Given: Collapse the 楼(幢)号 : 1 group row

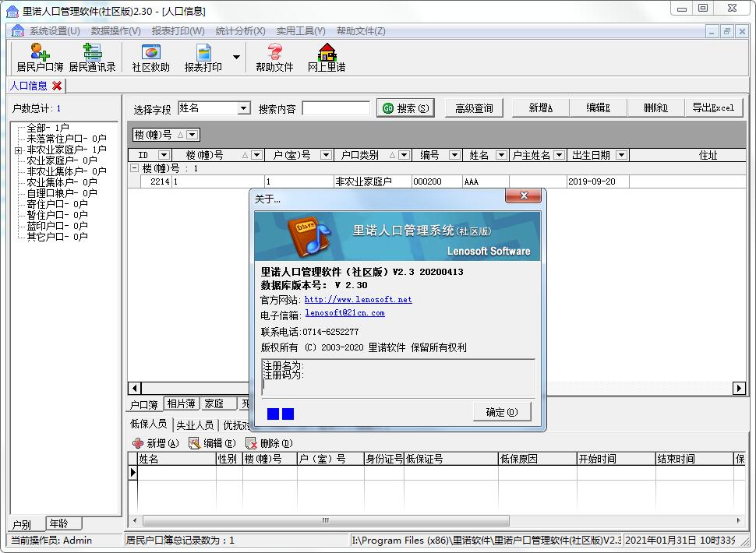Looking at the screenshot, I should [135, 168].
